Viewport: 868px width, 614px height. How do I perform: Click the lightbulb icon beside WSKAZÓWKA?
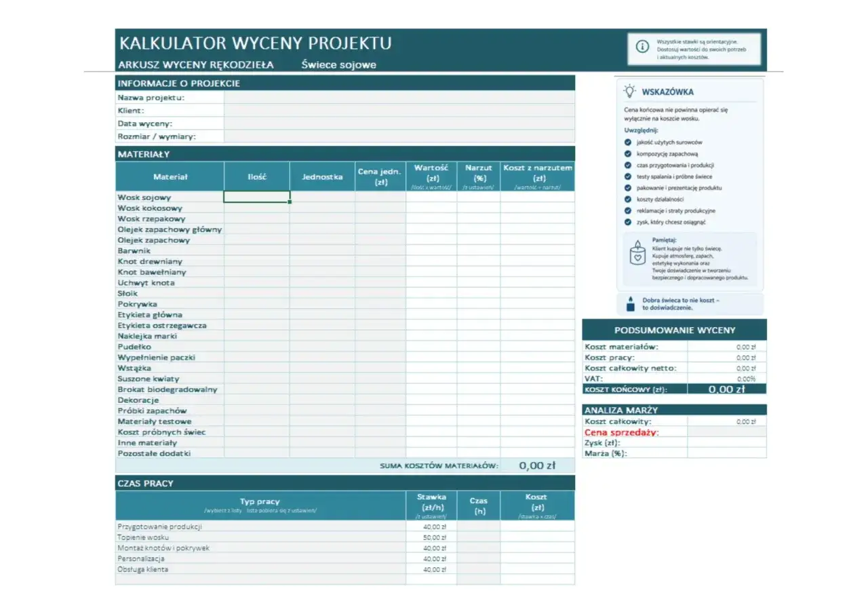point(630,91)
